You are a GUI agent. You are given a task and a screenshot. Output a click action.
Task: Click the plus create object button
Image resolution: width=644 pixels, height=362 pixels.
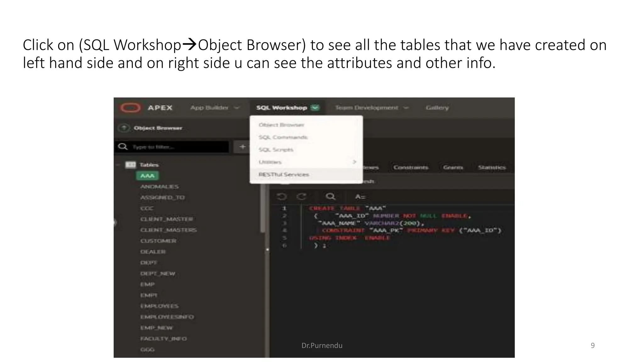242,147
